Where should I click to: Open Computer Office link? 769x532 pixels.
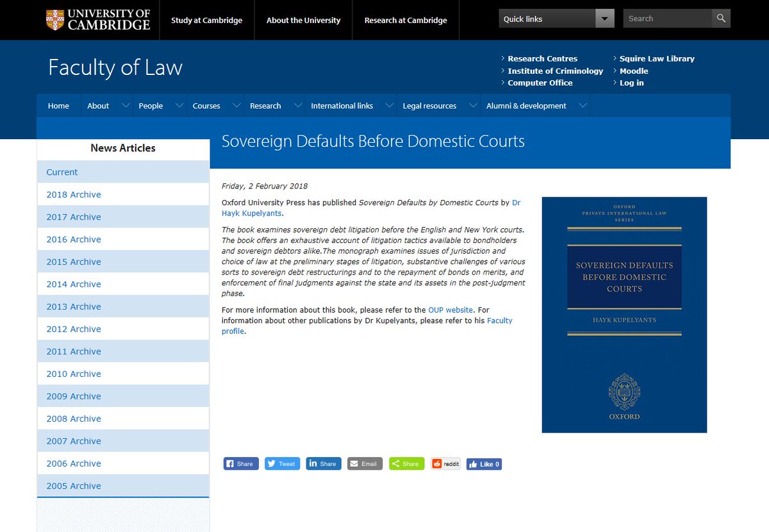tap(540, 83)
